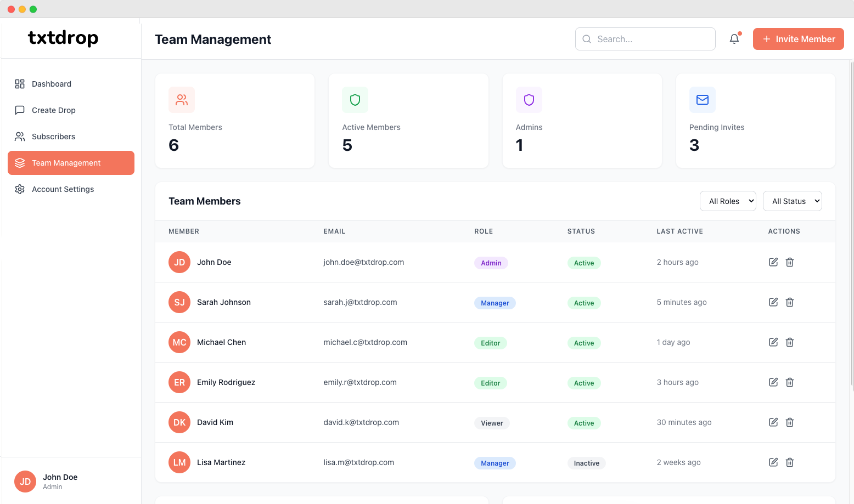Click the Total Members people icon
854x504 pixels.
[x=182, y=100]
